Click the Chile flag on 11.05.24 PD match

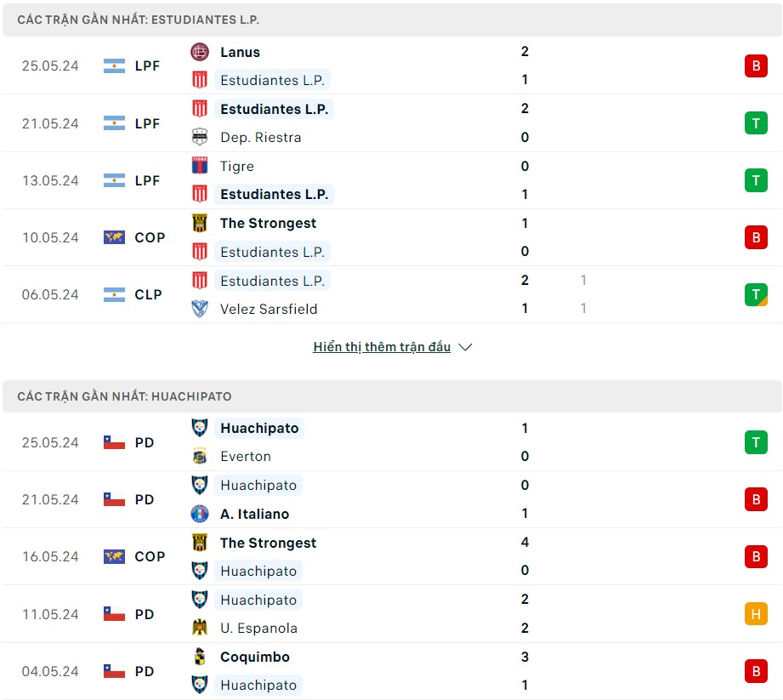pyautogui.click(x=114, y=614)
